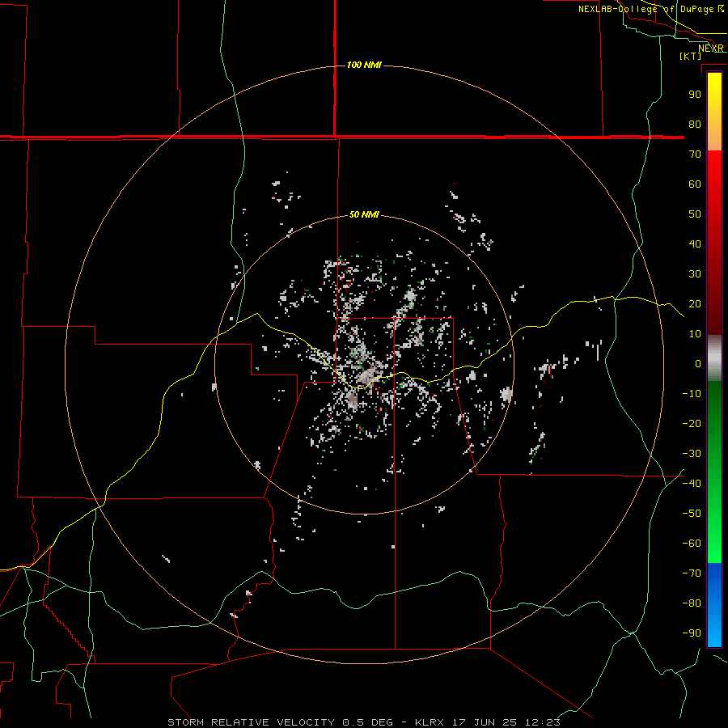Click the 60 value on velocity scale
The height and width of the screenshot is (728, 728).
click(695, 184)
